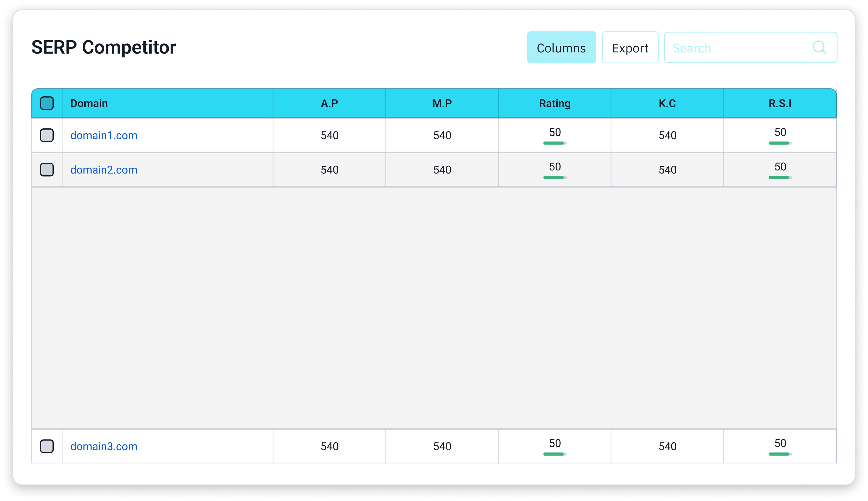Open the domain2.com link
This screenshot has height=501, width=868.
pos(104,170)
